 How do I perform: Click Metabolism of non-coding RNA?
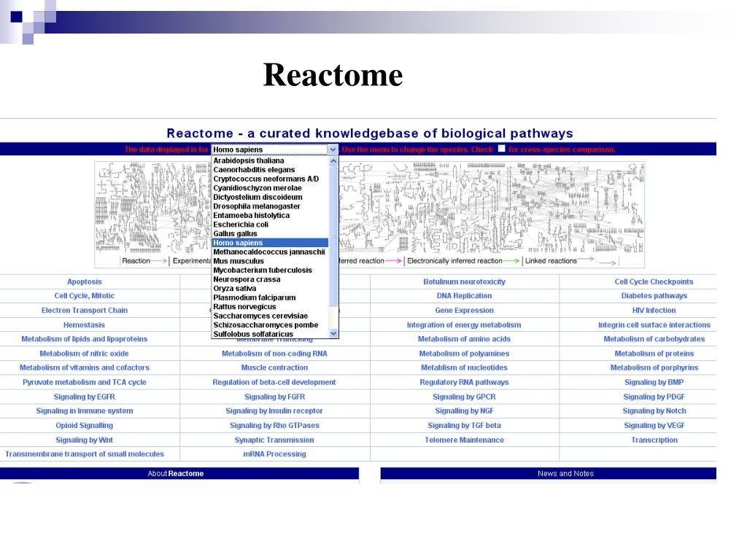click(x=274, y=354)
